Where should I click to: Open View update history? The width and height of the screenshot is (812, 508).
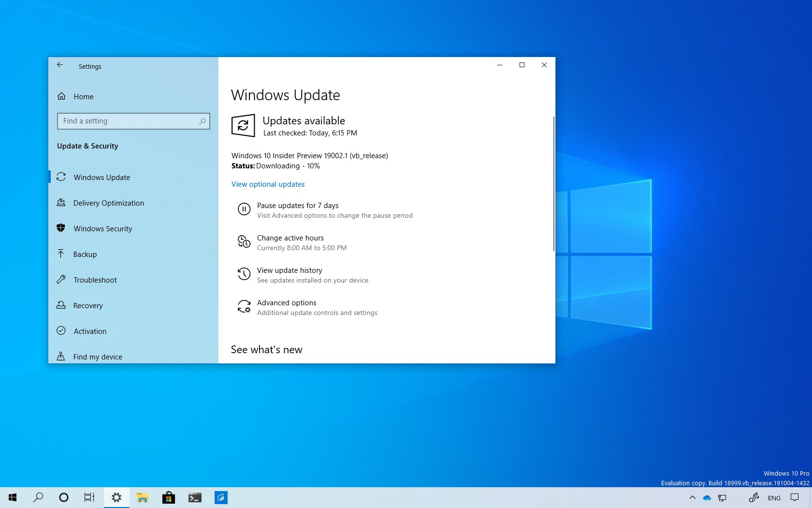(x=289, y=270)
